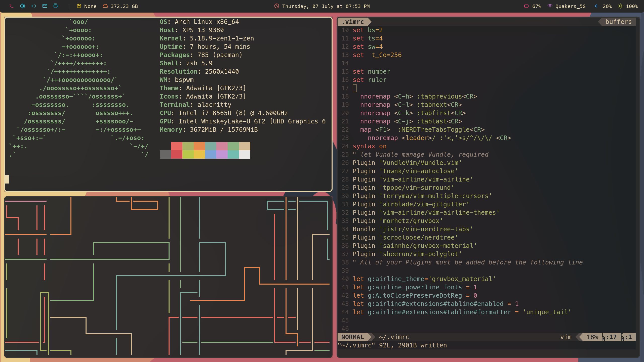The height and width of the screenshot is (362, 644).
Task: Click the volume speaker icon
Action: pyautogui.click(x=596, y=6)
